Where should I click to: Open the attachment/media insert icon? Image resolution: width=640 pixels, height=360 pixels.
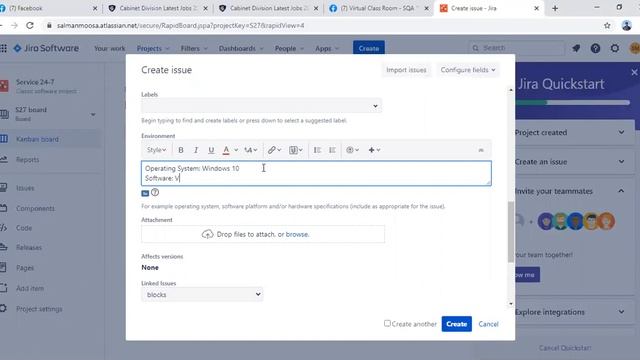[x=296, y=150]
